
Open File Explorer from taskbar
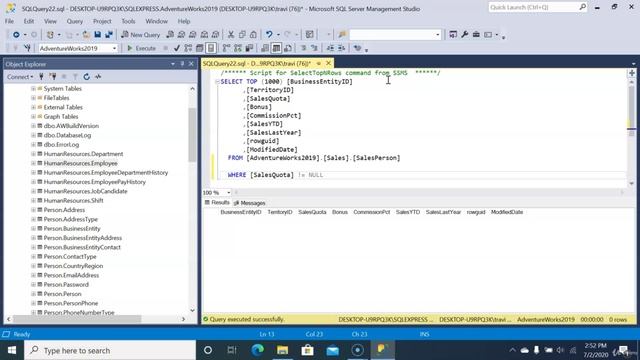pyautogui.click(x=282, y=350)
